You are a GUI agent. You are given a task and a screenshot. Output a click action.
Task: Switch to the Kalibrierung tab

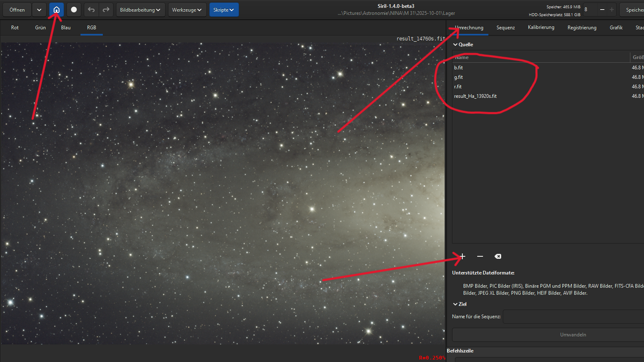tap(541, 27)
